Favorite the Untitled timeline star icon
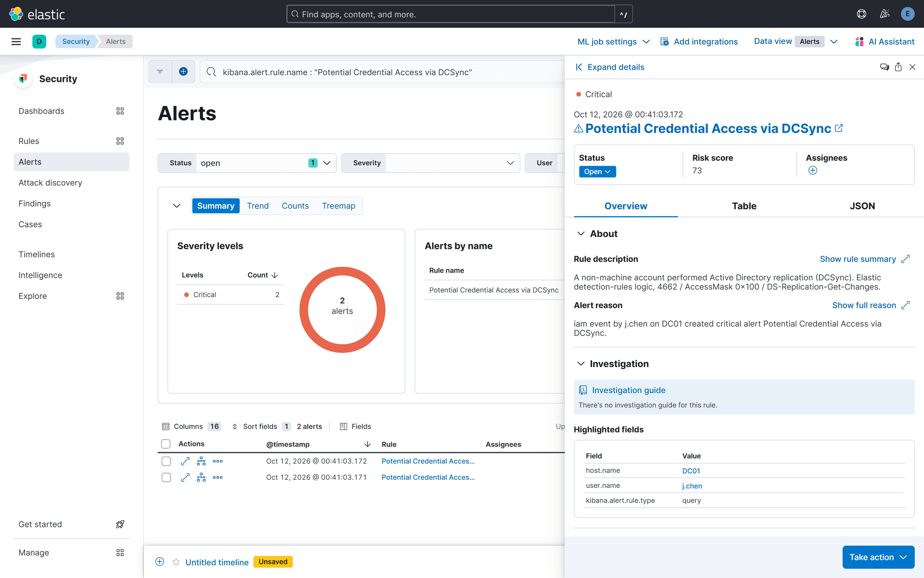 click(176, 562)
